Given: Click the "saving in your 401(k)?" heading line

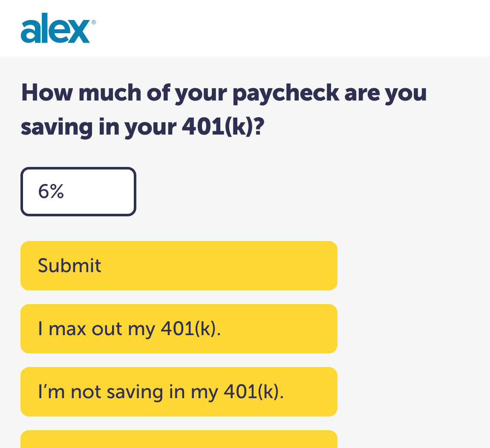Looking at the screenshot, I should 142,127.
